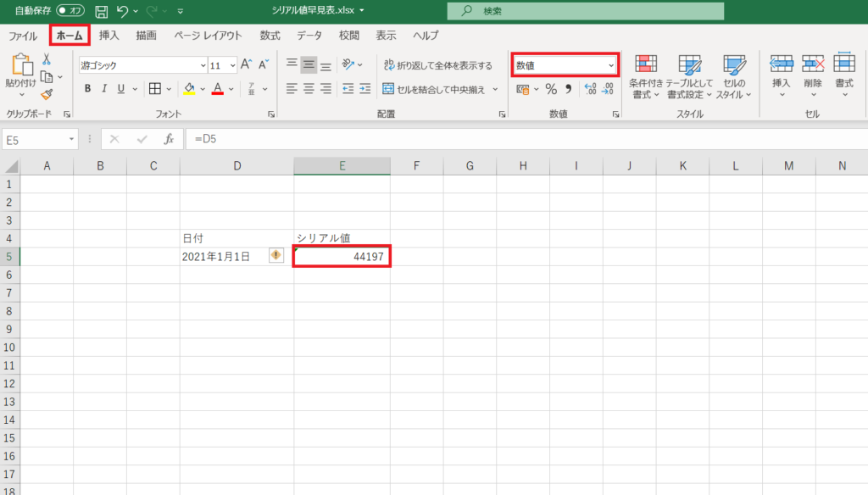Click the error warning icon beside D5
This screenshot has width=868, height=495.
[x=275, y=255]
